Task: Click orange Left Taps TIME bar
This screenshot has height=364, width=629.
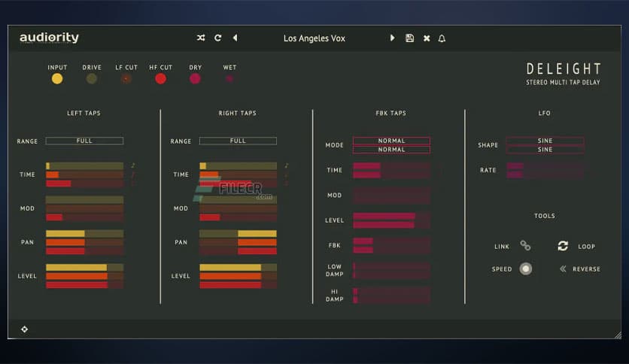Action: pyautogui.click(x=84, y=174)
